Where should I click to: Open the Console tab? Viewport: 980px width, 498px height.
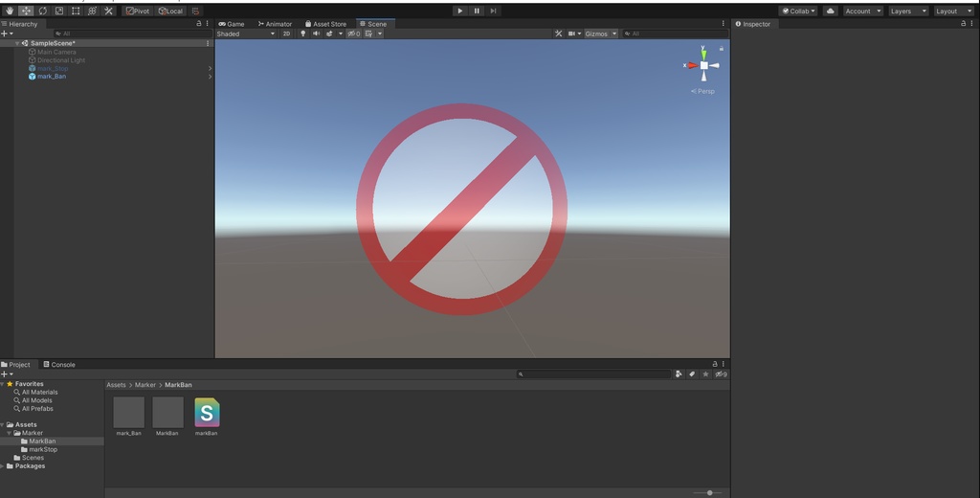[59, 364]
